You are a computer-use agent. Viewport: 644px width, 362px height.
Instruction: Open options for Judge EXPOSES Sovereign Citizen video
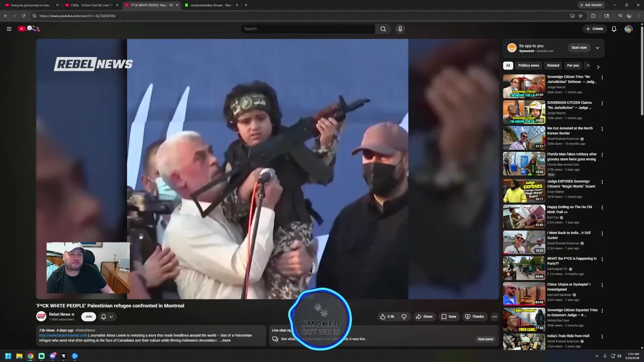click(x=602, y=182)
